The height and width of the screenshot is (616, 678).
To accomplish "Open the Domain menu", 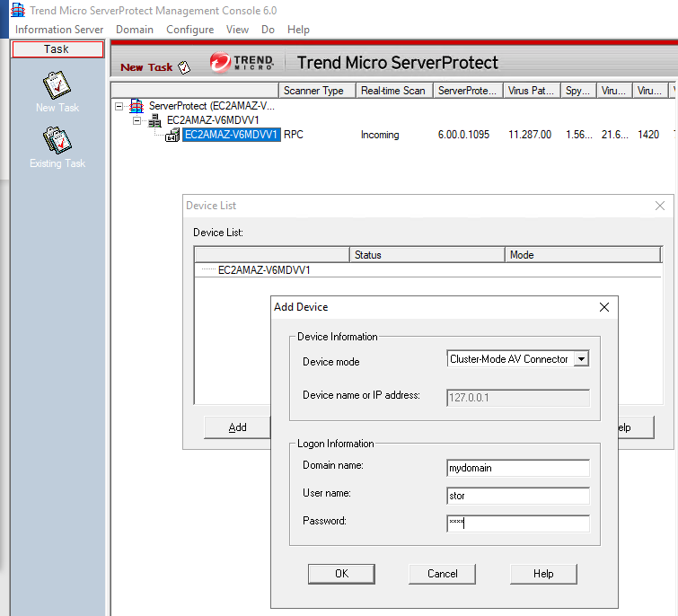I will click(135, 30).
